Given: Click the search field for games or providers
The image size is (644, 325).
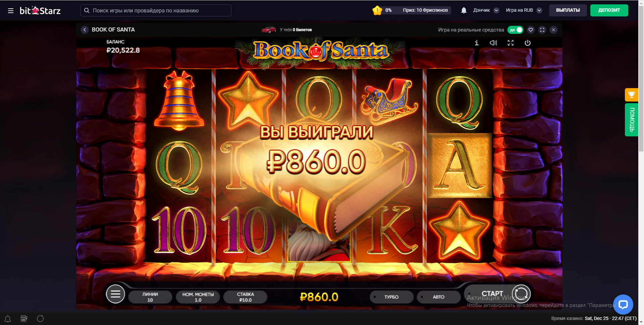Looking at the screenshot, I should coord(156,10).
